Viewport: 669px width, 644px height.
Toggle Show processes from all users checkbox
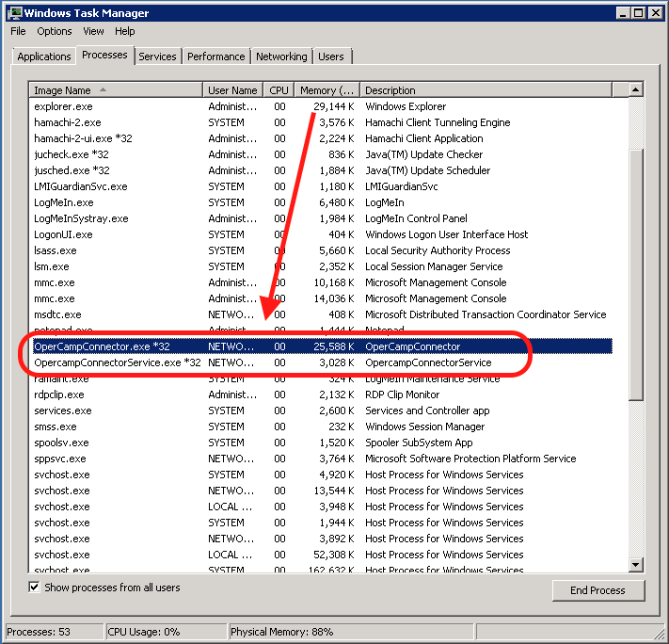(x=35, y=588)
